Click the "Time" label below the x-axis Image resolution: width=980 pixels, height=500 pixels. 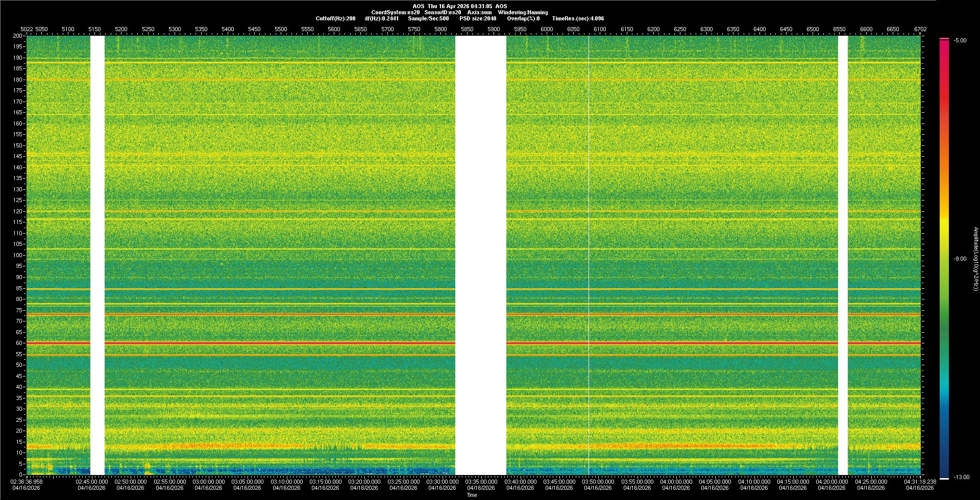tap(472, 495)
